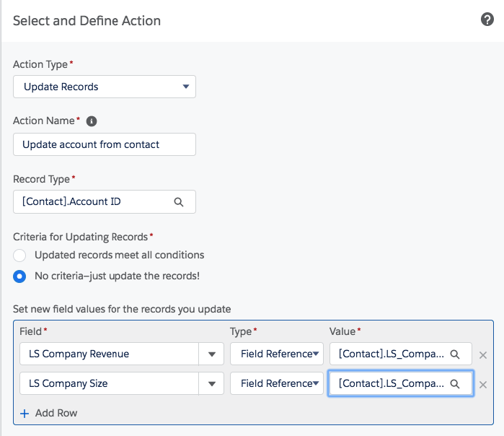The height and width of the screenshot is (436, 504).
Task: Open the Action Type dropdown
Action: click(x=105, y=87)
